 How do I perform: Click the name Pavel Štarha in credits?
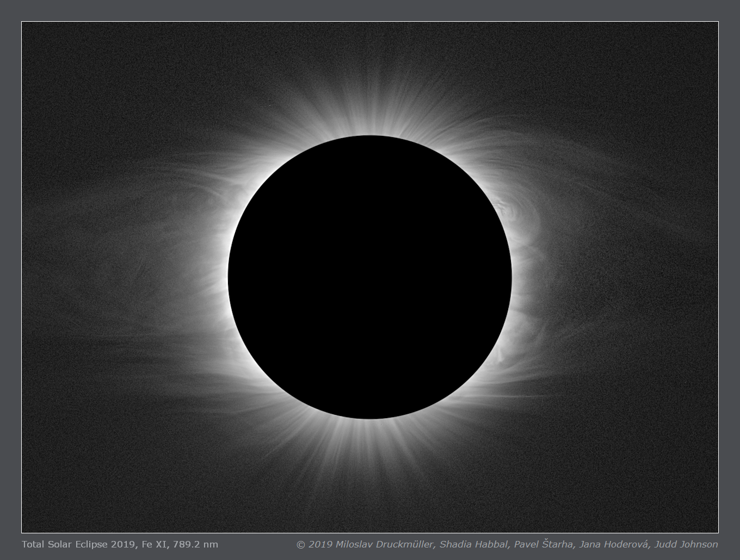(544, 544)
